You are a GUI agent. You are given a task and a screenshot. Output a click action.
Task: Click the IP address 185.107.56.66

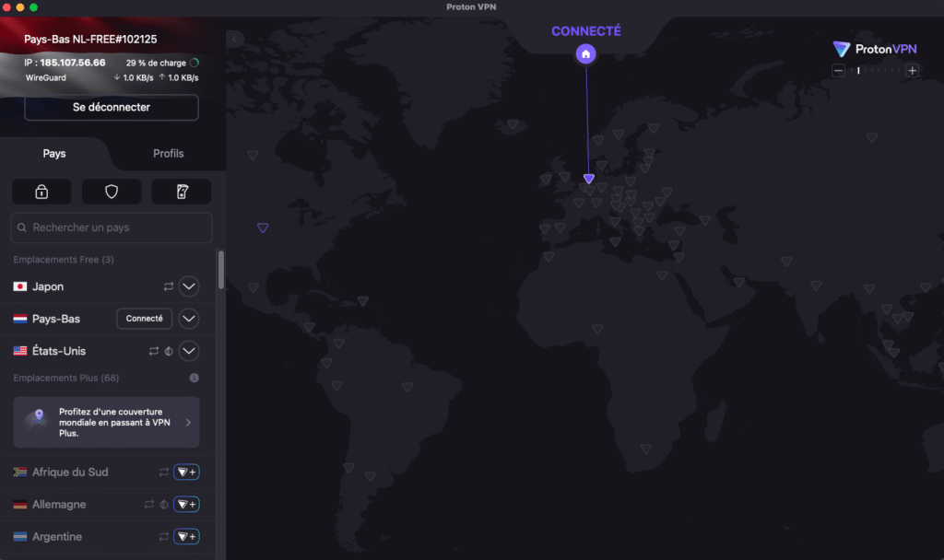pyautogui.click(x=72, y=63)
